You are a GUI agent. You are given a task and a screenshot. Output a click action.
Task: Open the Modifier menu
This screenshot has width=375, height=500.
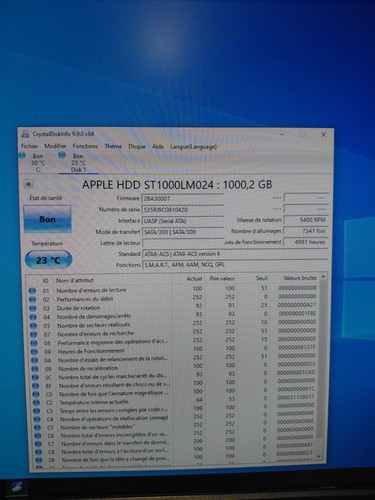point(55,146)
